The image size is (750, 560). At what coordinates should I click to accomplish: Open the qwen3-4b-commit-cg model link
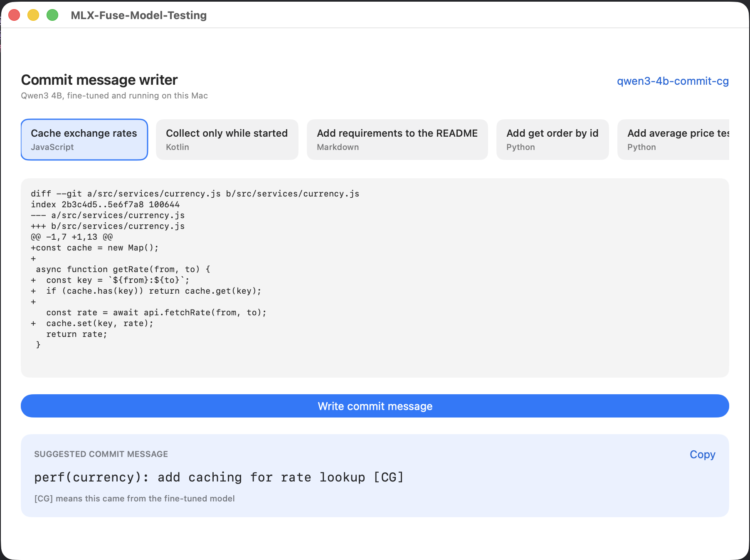coord(673,81)
